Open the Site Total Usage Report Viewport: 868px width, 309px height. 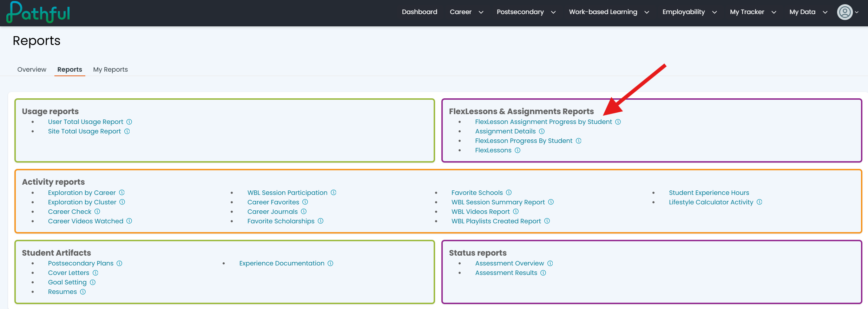[x=85, y=131]
